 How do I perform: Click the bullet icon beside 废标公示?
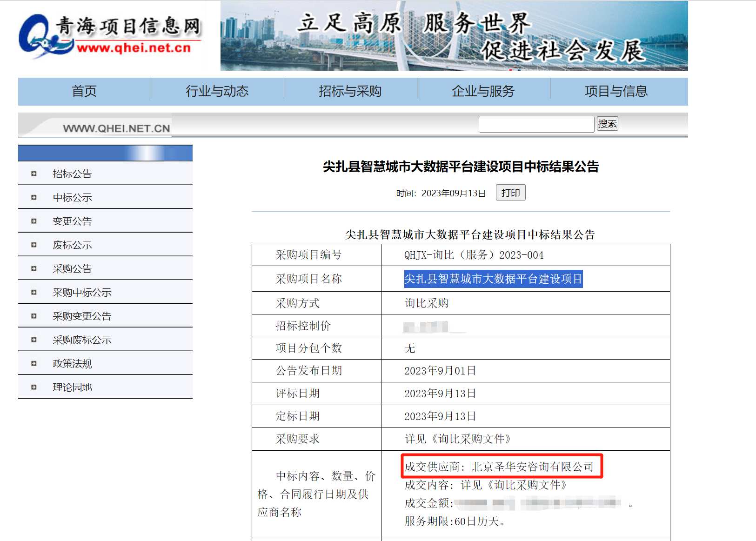[33, 245]
